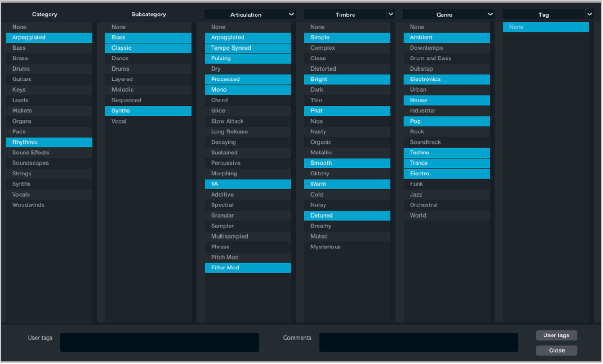Screen dimensions: 603x364
Task: Deselect the Tempo Synced articulation
Action: (x=247, y=48)
